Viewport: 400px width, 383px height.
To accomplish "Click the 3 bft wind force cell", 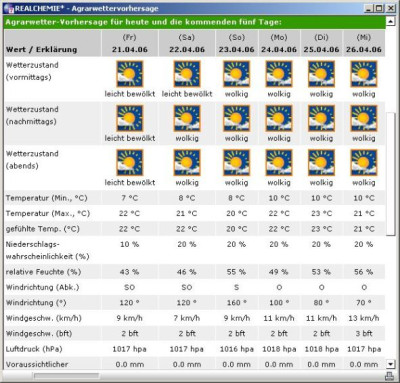I will pos(364,333).
